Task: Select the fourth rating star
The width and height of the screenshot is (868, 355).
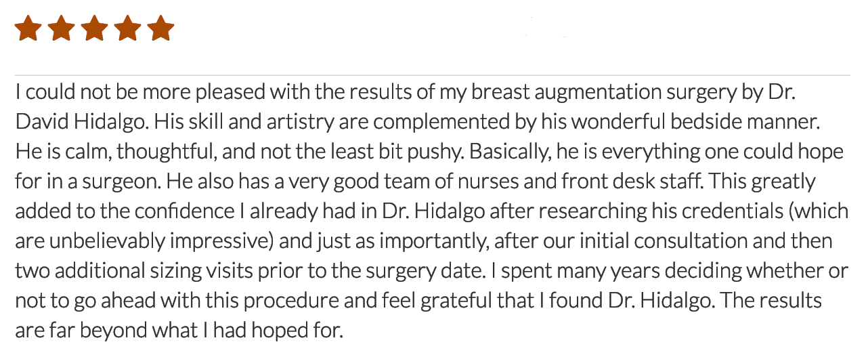Action: point(127,29)
